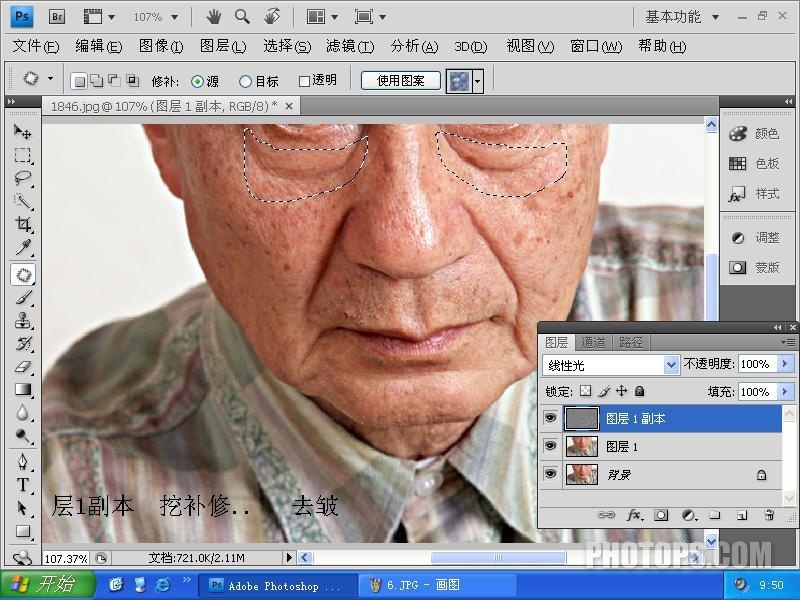Select the Move tool
Viewport: 800px width, 600px height.
[x=22, y=132]
